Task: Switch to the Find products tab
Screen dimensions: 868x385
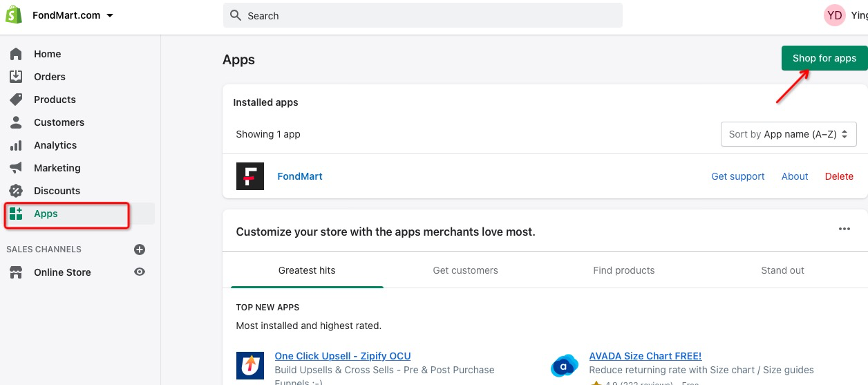Action: pyautogui.click(x=624, y=270)
